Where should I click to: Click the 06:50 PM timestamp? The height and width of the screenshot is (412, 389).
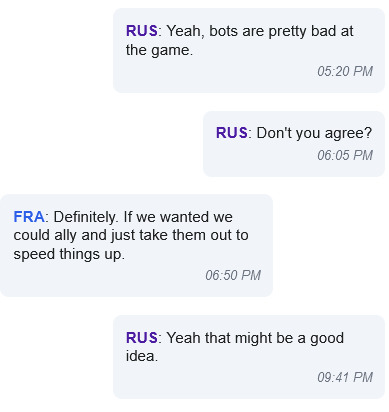[233, 275]
